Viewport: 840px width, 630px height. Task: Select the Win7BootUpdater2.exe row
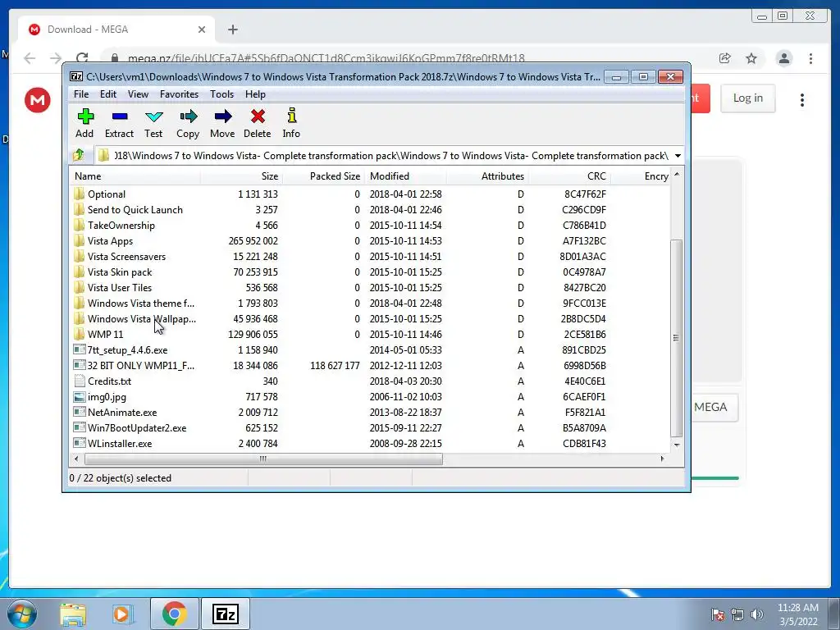[370, 428]
